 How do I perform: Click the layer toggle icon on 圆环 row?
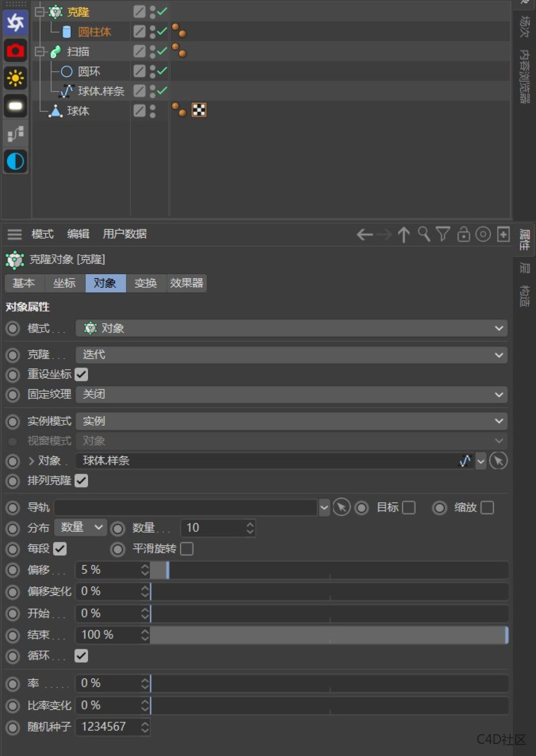click(139, 71)
